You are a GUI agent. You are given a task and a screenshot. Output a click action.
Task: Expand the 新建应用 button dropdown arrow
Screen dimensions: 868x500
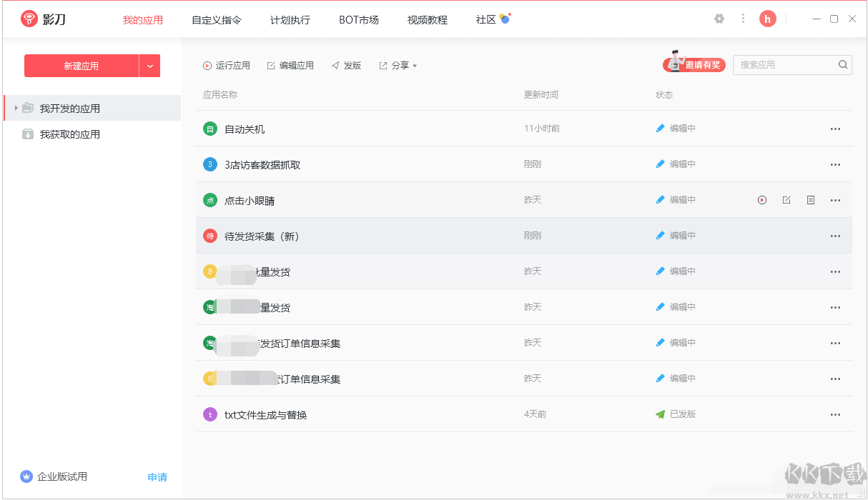[150, 65]
